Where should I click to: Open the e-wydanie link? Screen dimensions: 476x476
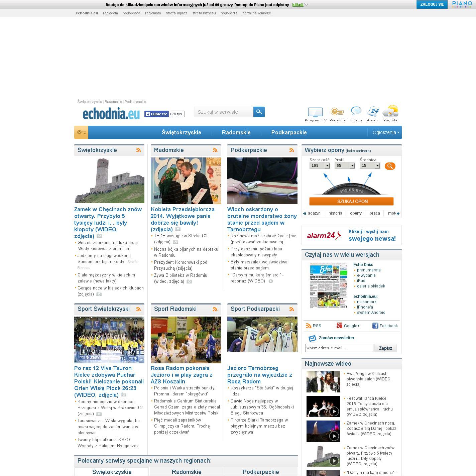point(366,275)
